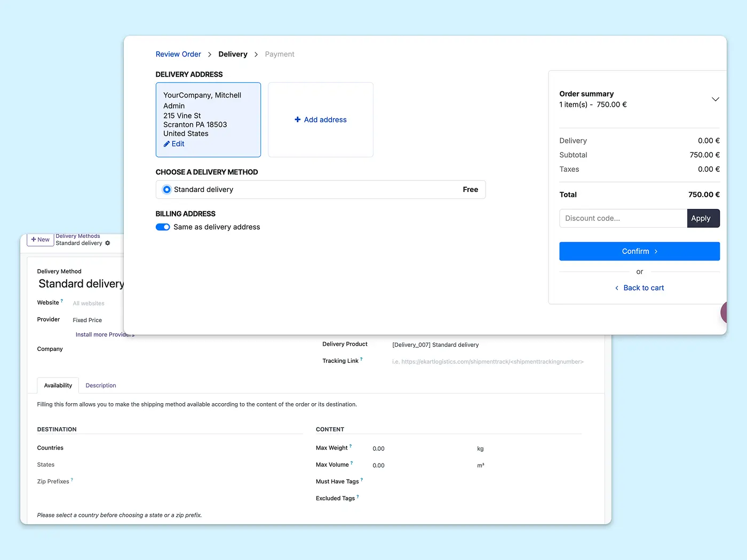Click the Max Weight help icon
Viewport: 747px width, 560px height.
tap(351, 446)
